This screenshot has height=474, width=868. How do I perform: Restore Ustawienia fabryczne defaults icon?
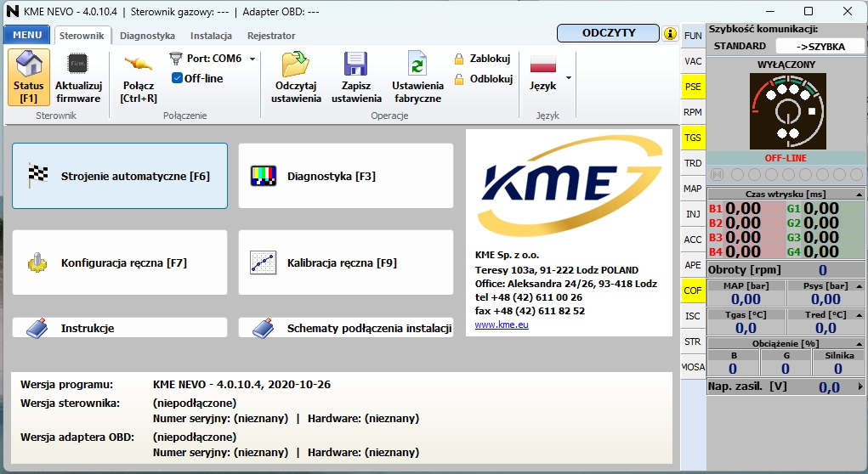[417, 65]
